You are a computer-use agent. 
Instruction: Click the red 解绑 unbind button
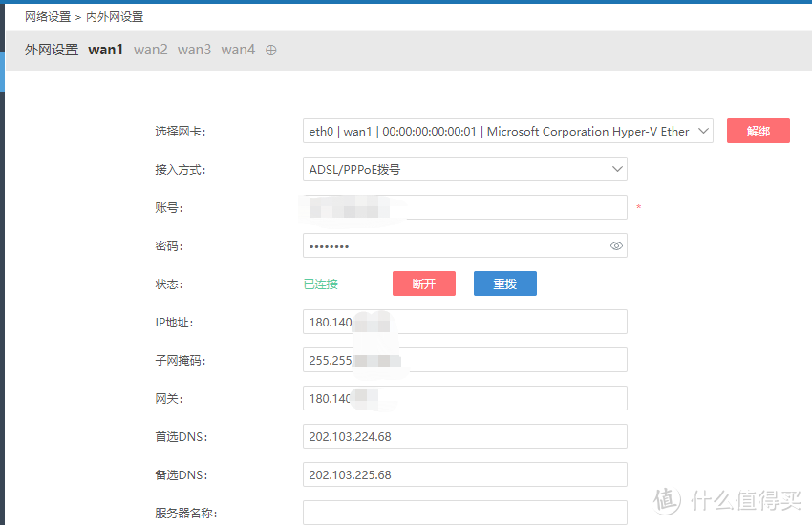[x=759, y=131]
